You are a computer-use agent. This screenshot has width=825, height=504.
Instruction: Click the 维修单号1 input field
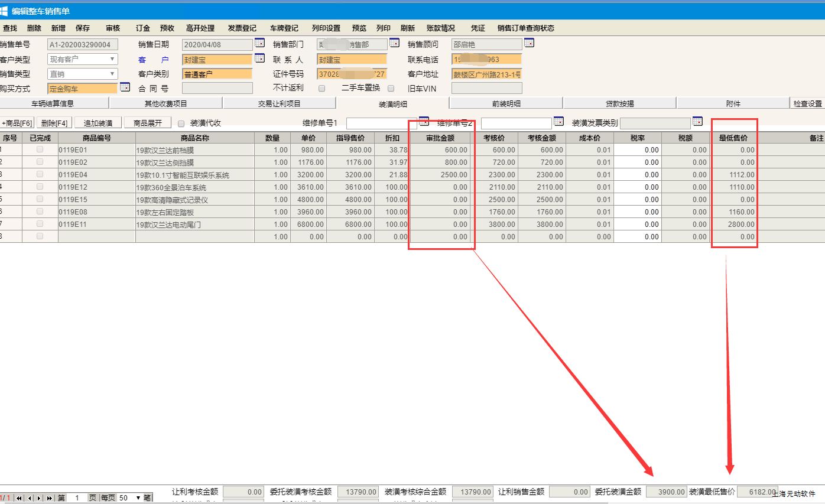tap(381, 123)
